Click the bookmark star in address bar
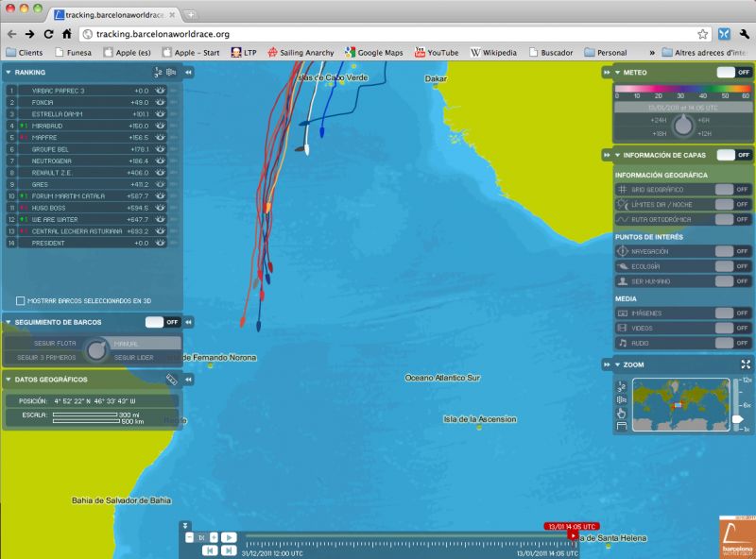756x559 pixels. point(702,34)
